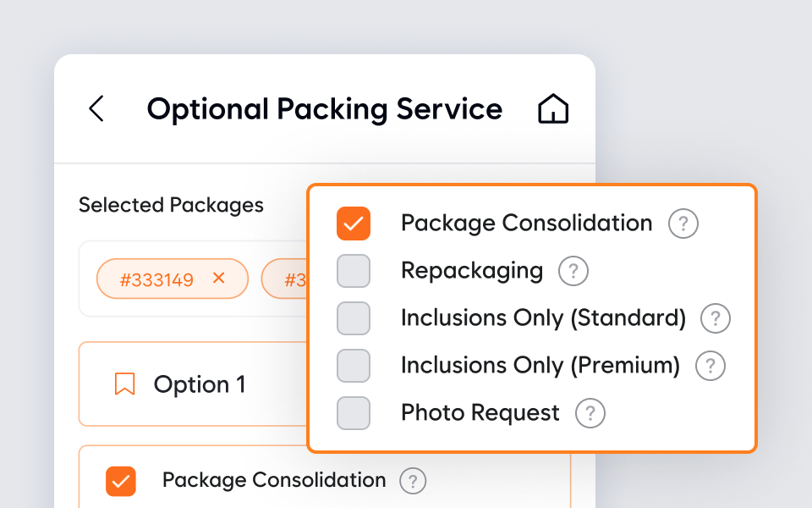
Task: View help for Inclusions Only (Premium)
Action: coord(710,367)
